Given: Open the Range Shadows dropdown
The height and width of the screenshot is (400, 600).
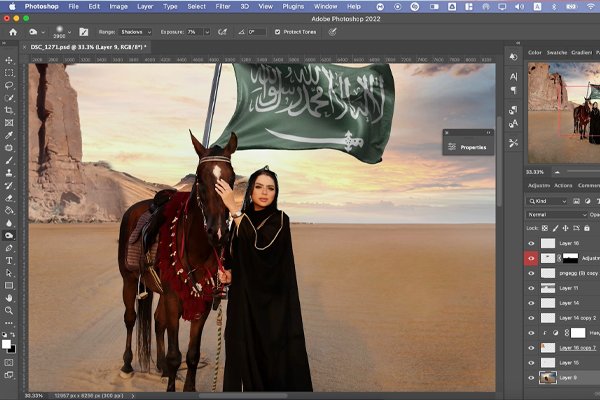Looking at the screenshot, I should click(135, 32).
